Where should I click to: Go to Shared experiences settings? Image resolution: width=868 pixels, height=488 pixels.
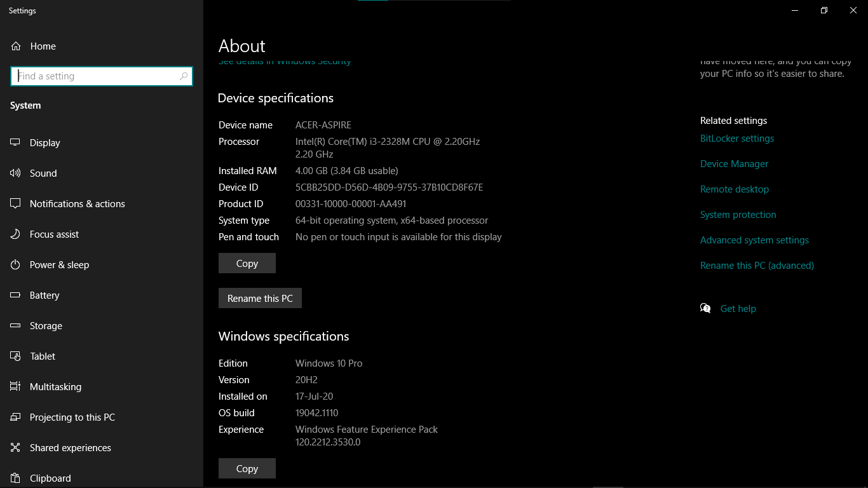102,447
